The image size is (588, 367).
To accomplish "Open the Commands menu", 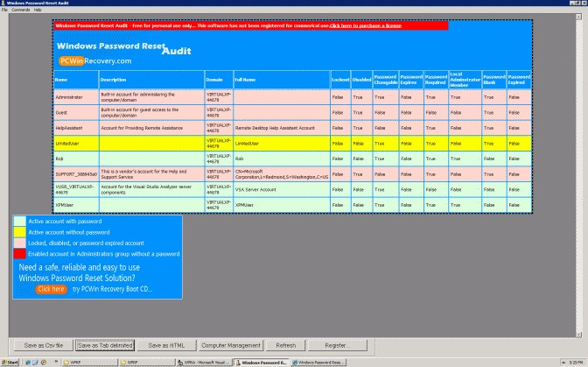I will [x=20, y=10].
